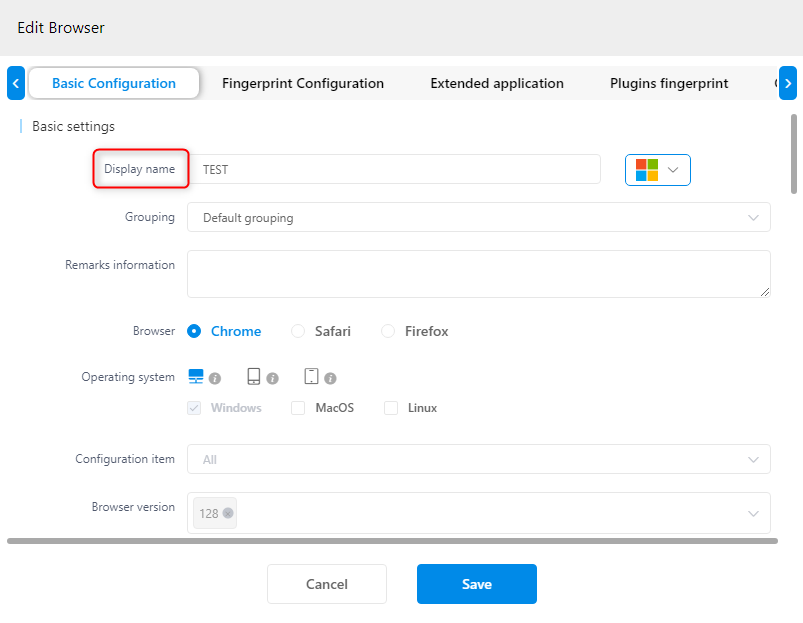Open info tooltip next to tablet icon
Image resolution: width=803 pixels, height=623 pixels.
click(272, 378)
